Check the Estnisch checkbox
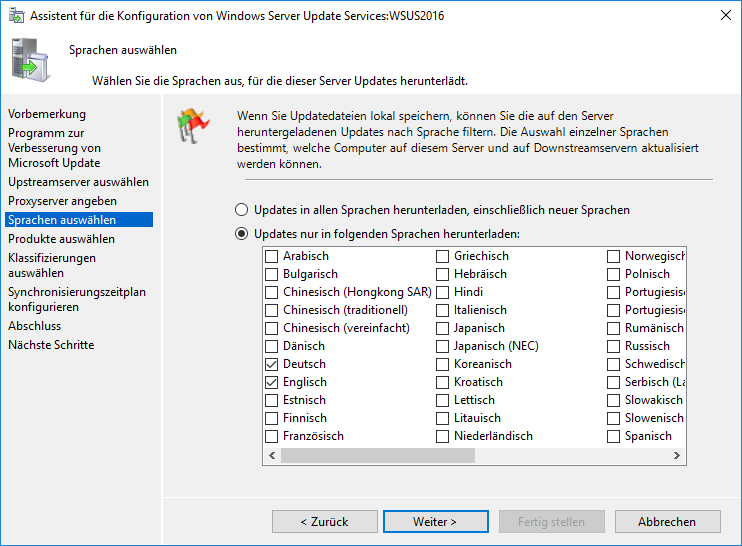This screenshot has width=742, height=546. pos(272,400)
